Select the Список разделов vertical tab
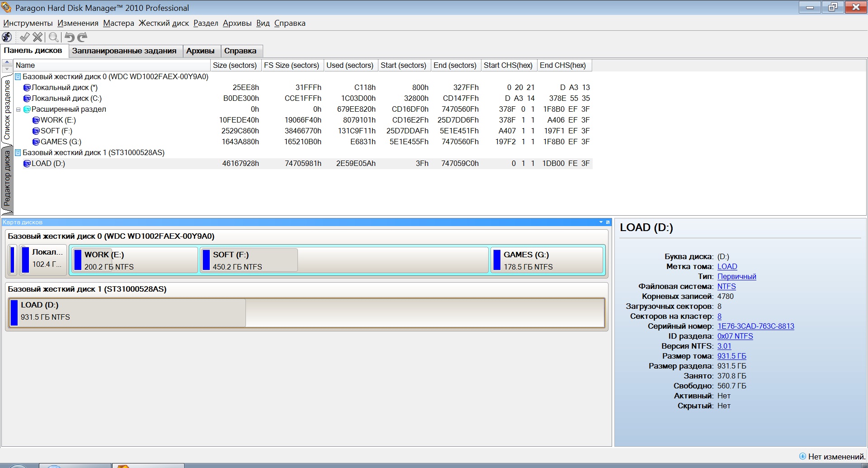Image resolution: width=868 pixels, height=468 pixels. click(x=7, y=109)
